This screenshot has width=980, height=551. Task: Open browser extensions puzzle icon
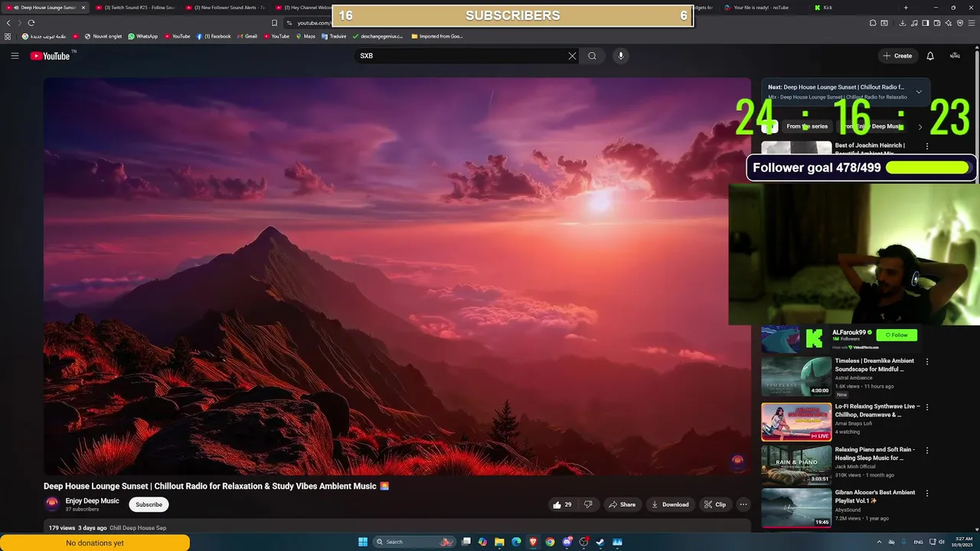[x=873, y=23]
